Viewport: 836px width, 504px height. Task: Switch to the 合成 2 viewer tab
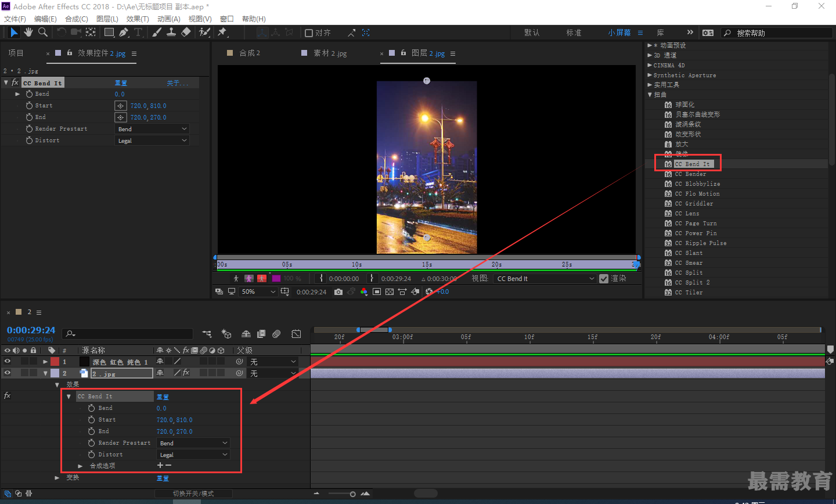[x=250, y=53]
